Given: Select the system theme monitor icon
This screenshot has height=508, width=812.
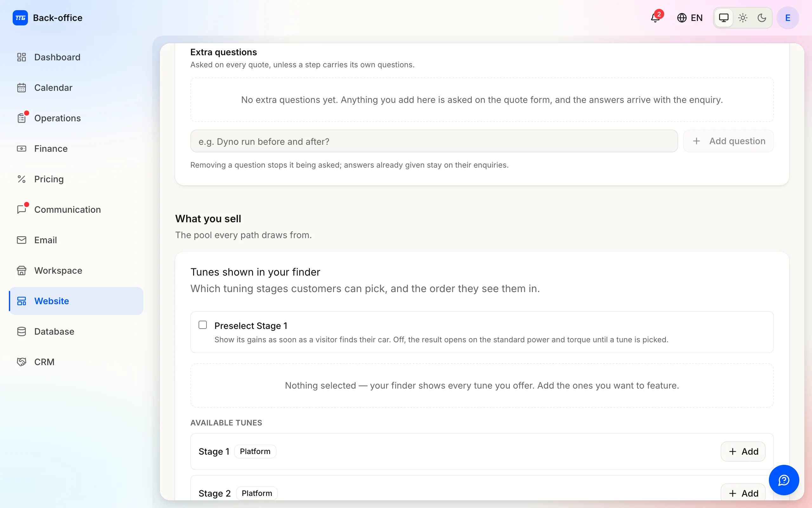Looking at the screenshot, I should 724,18.
